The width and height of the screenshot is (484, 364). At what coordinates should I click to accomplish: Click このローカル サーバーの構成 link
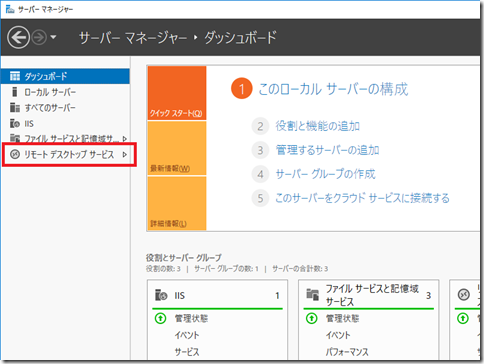pyautogui.click(x=333, y=89)
